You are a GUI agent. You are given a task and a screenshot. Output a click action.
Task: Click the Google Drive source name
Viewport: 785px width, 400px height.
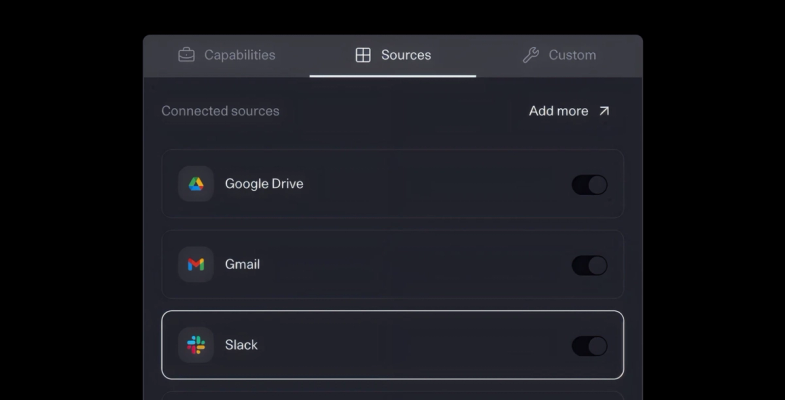pos(264,184)
